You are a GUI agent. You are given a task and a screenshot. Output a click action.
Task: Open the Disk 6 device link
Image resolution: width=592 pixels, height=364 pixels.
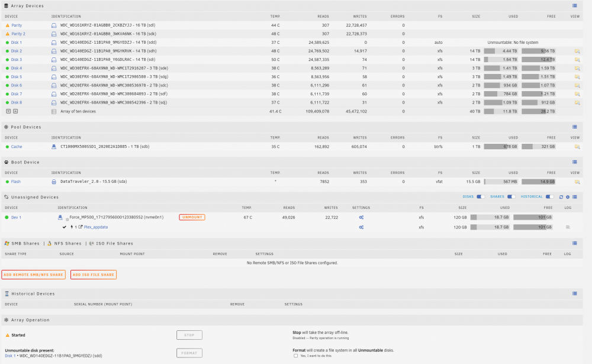[16, 85]
